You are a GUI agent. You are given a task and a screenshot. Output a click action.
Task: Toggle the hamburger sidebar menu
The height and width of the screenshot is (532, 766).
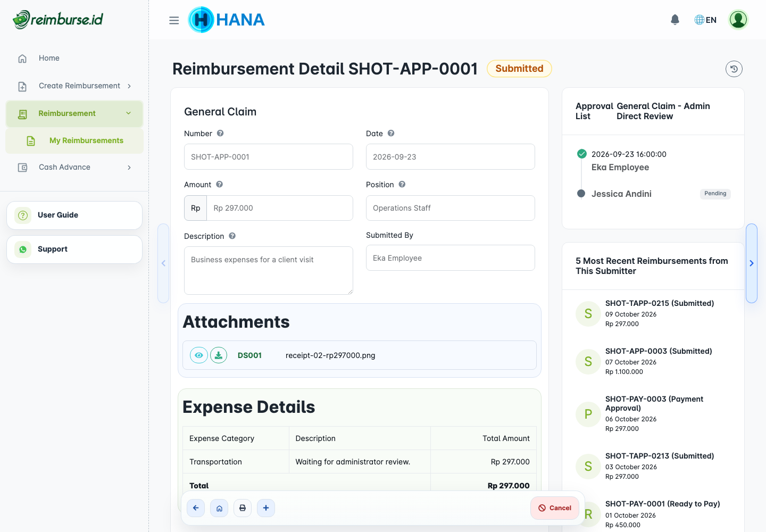click(174, 20)
